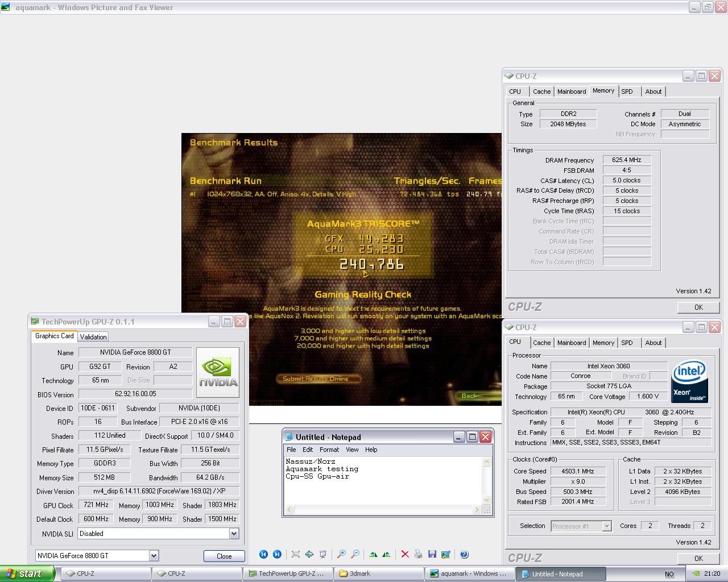Image resolution: width=728 pixels, height=582 pixels.
Task: Click Notepad title bar icon
Action: [x=289, y=436]
